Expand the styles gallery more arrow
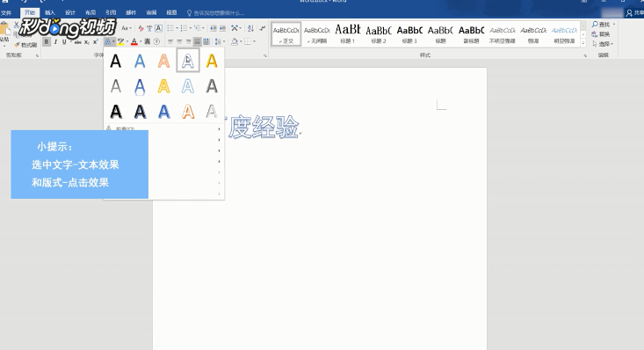Image resolution: width=644 pixels, height=350 pixels. (x=583, y=43)
